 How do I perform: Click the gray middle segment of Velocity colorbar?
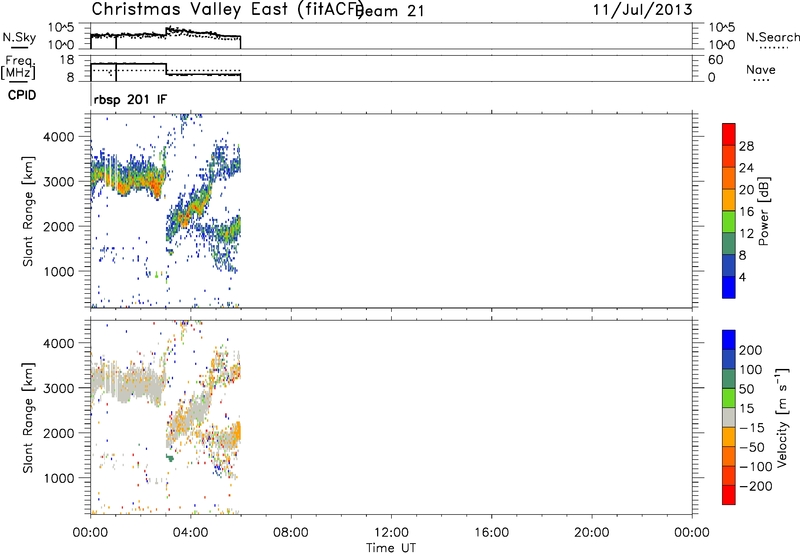[x=729, y=417]
